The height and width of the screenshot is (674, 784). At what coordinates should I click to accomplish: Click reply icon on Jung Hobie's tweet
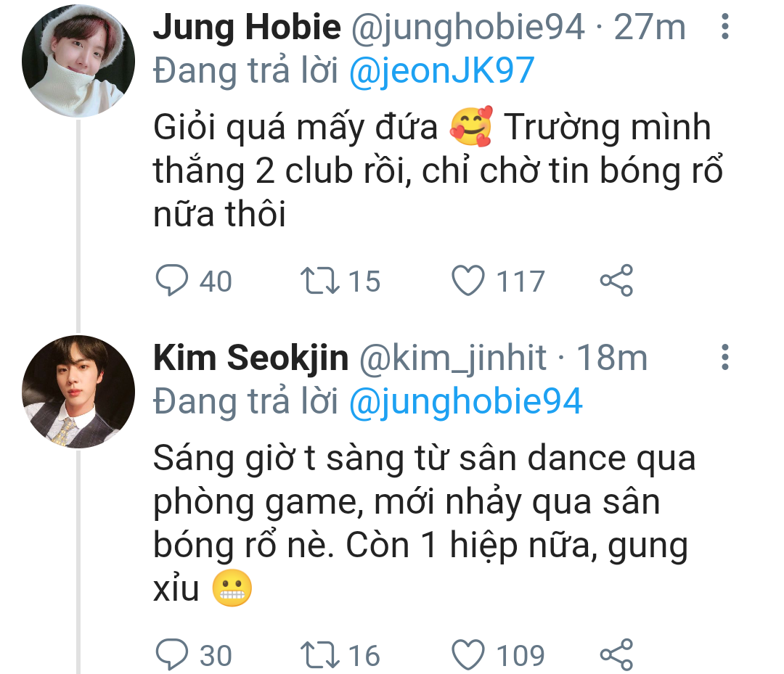click(x=172, y=281)
